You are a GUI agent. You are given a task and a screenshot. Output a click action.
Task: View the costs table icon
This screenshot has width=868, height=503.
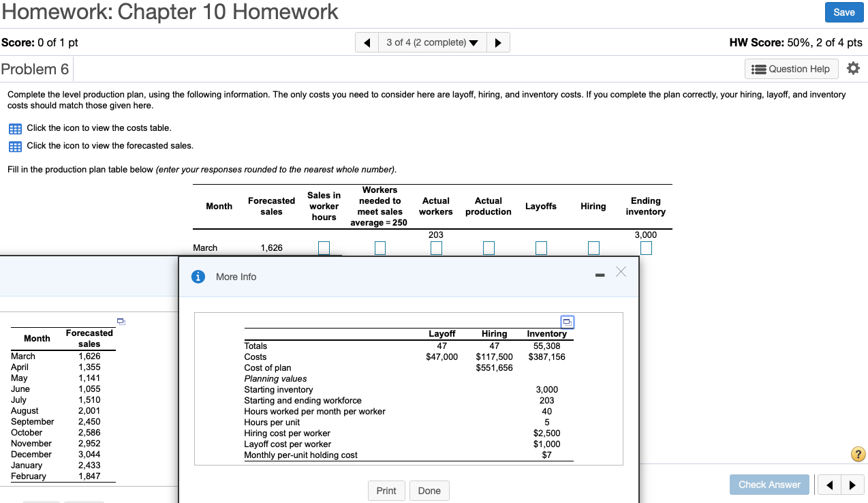15,129
